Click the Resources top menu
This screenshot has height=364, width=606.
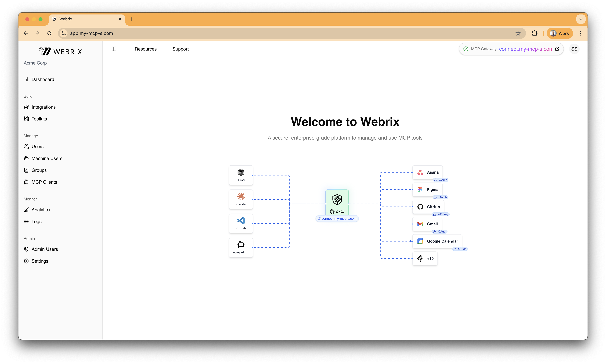coord(146,49)
